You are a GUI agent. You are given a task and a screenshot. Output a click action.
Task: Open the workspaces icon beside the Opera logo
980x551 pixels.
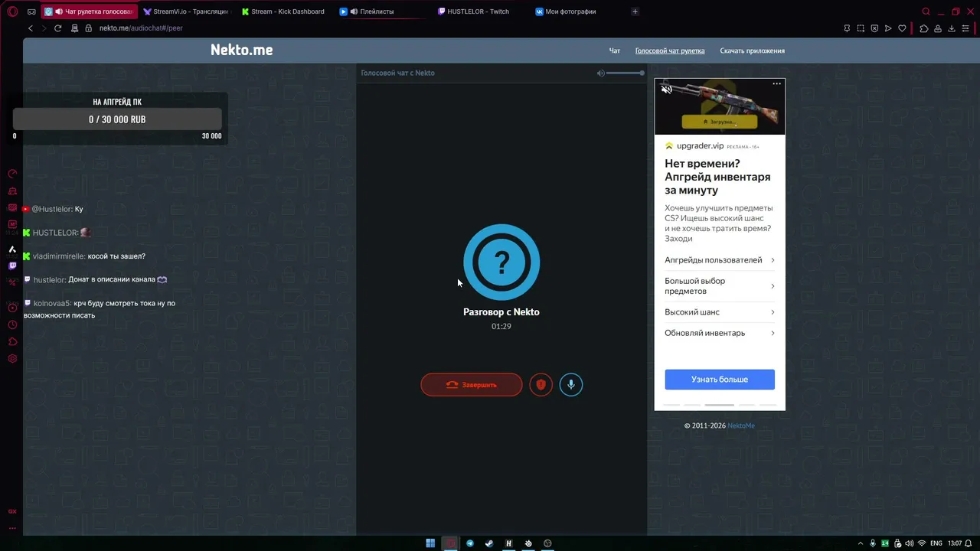31,11
